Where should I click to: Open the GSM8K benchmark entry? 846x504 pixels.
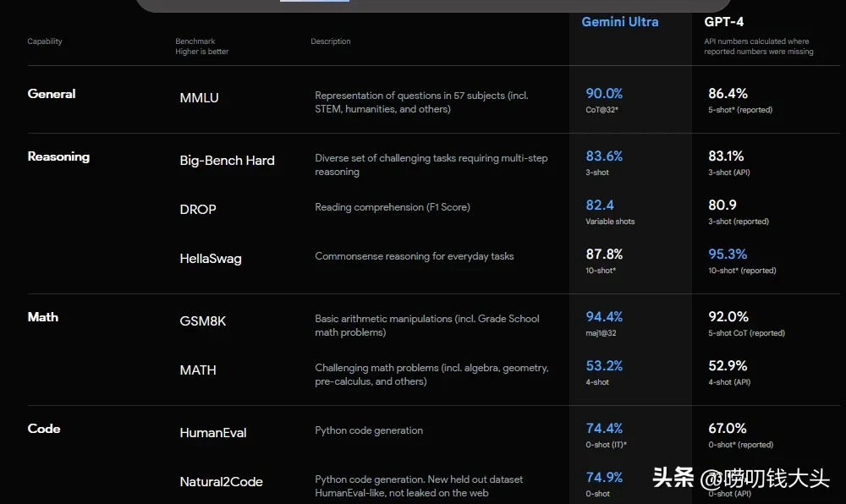(x=203, y=321)
